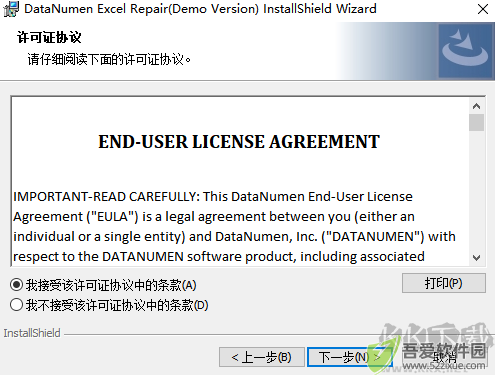
Task: Click the license text scrollbar thumb
Action: click(x=476, y=123)
